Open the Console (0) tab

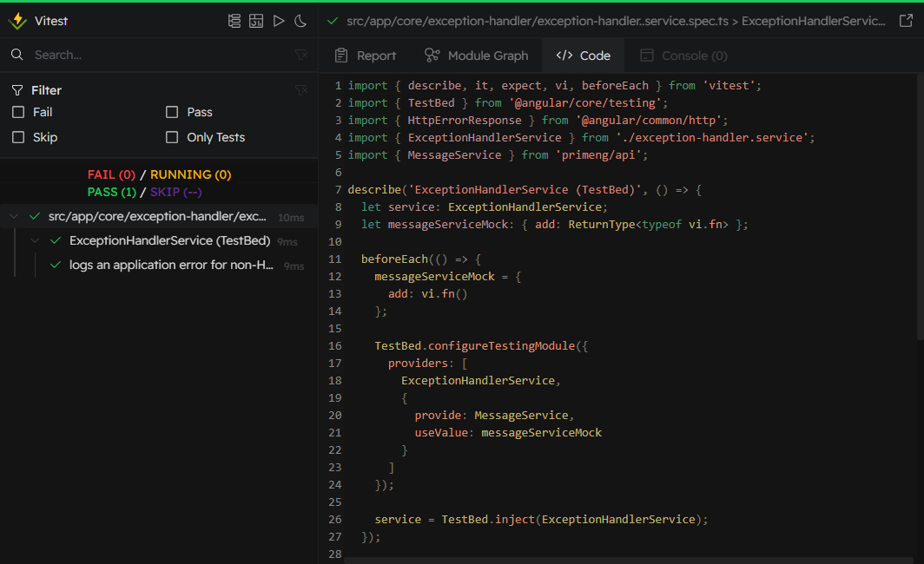click(683, 56)
